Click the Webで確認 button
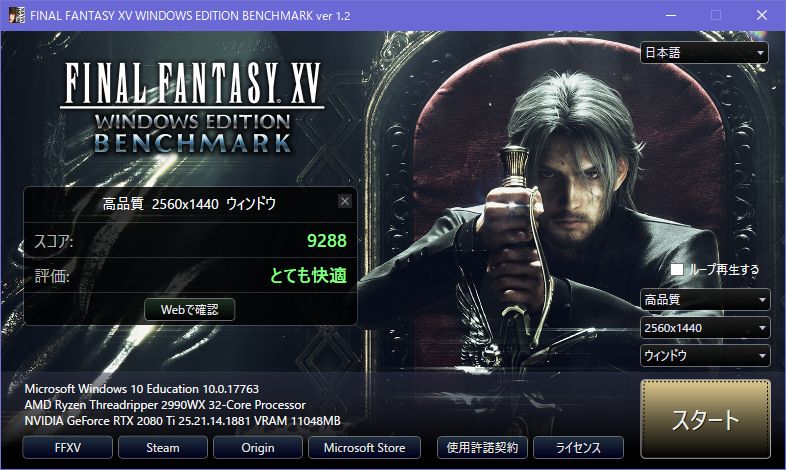 [189, 310]
